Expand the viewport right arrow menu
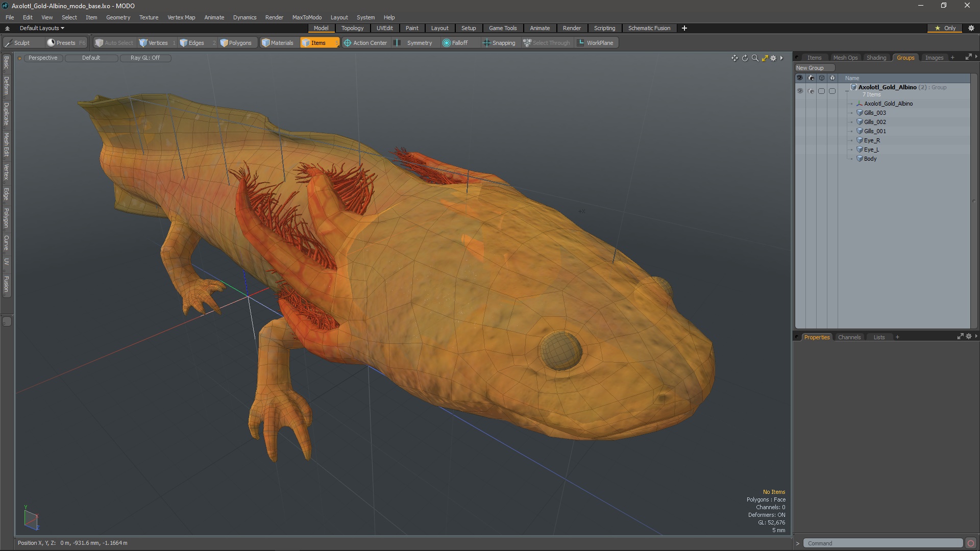 pos(781,58)
